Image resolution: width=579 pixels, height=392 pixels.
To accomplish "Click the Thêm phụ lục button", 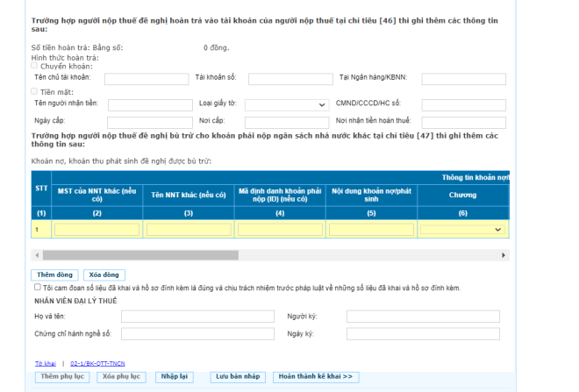I will click(x=60, y=377).
